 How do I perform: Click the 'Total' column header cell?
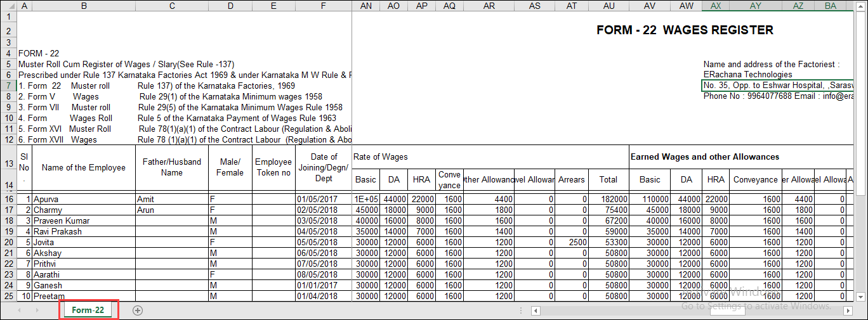pos(608,179)
